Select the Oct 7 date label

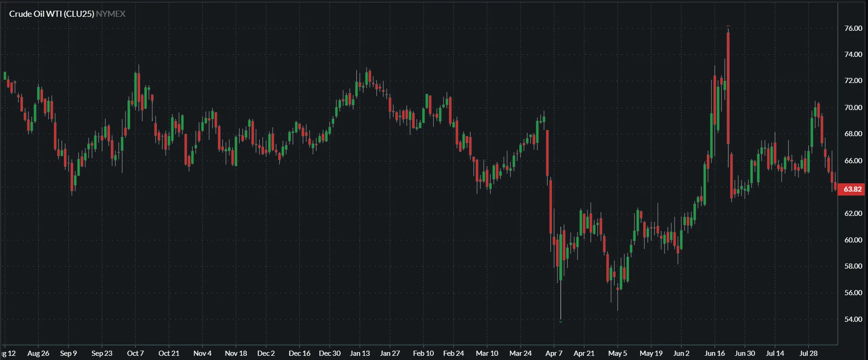135,353
